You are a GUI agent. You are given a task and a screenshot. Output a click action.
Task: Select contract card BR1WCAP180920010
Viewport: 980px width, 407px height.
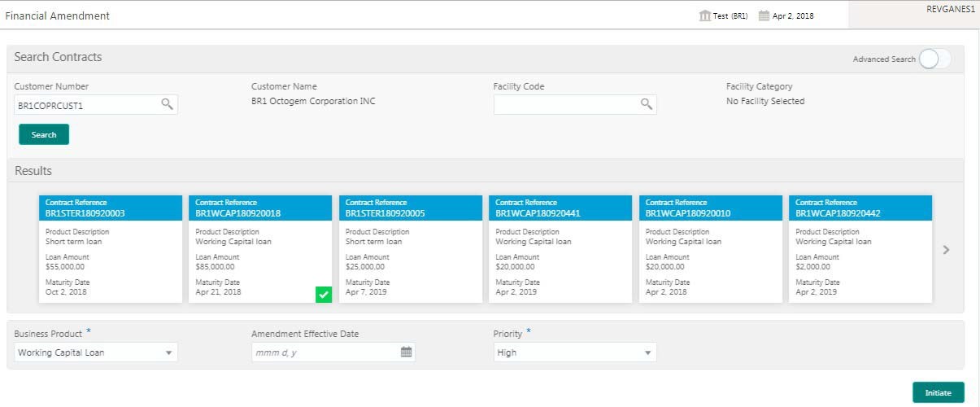711,249
